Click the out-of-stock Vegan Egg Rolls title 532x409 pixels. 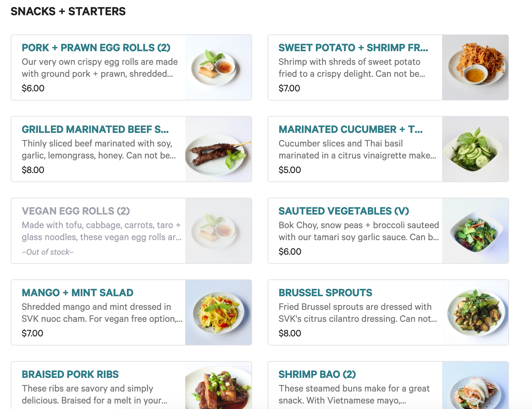tap(76, 211)
